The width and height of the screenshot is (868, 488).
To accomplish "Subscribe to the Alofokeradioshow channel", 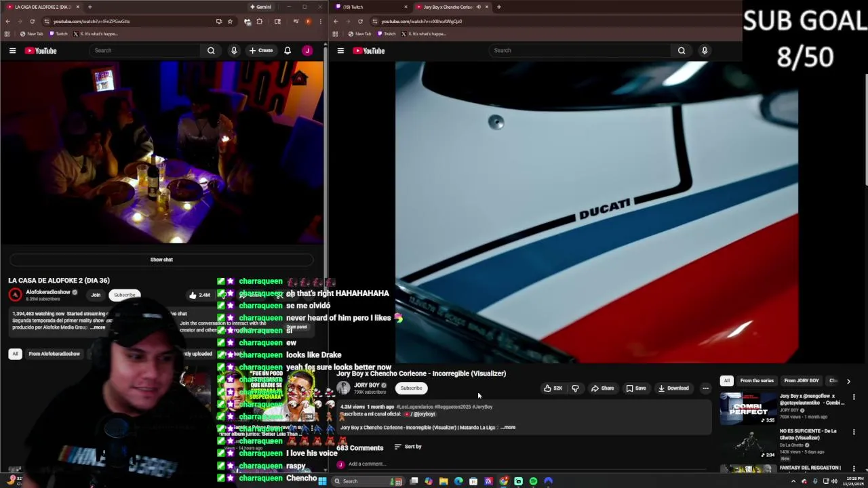I will [x=124, y=295].
